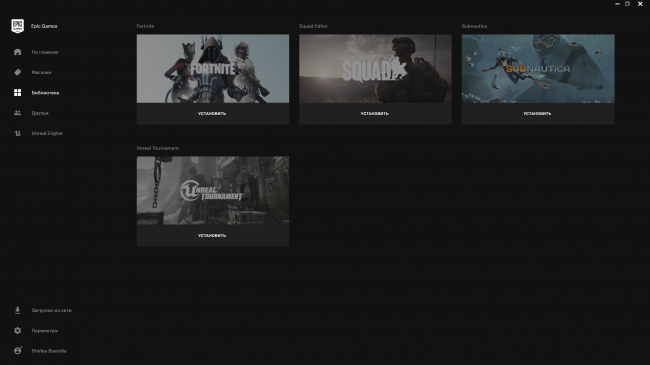The image size is (650, 365).
Task: Click the Unreal Engine logo icon
Action: tap(17, 133)
